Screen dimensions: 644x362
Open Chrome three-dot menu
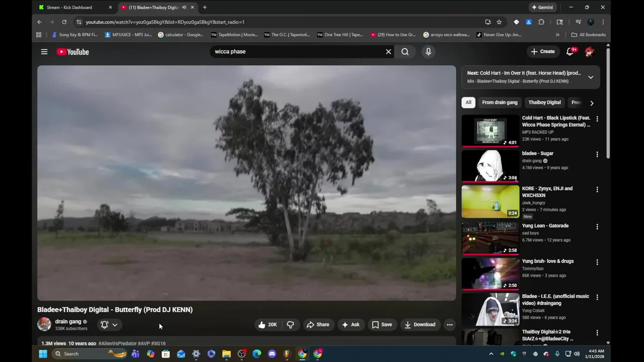(603, 22)
